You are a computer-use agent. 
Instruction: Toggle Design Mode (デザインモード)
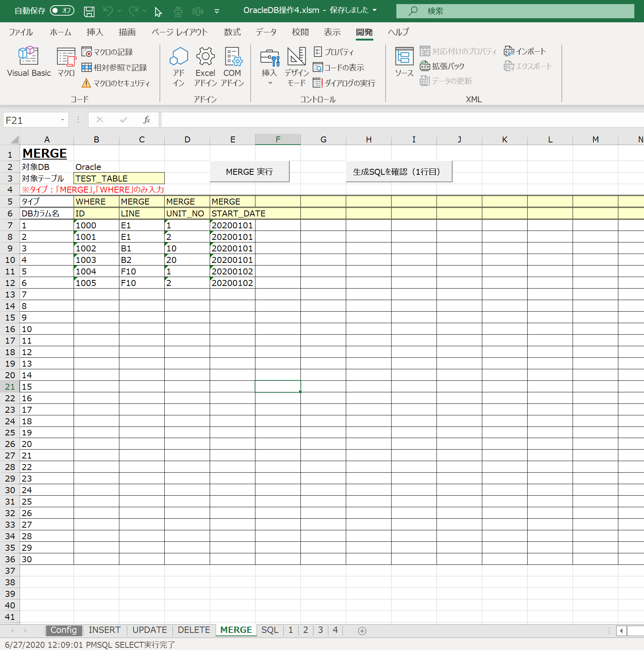[296, 67]
